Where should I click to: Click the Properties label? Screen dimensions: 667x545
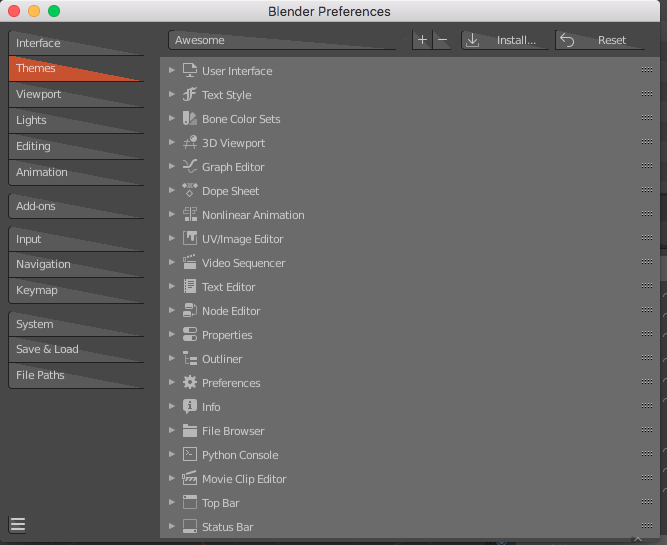227,335
